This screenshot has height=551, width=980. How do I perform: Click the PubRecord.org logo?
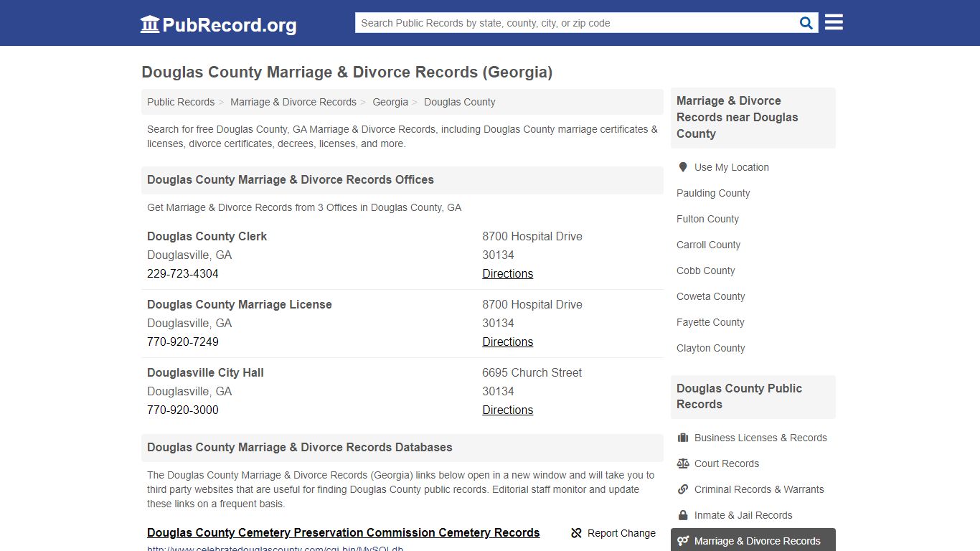218,24
